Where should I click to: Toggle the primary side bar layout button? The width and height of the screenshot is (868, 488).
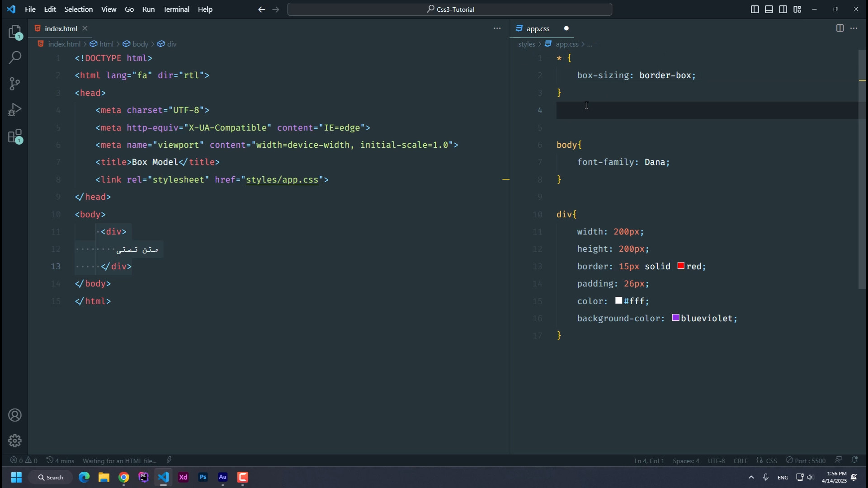[x=755, y=9]
